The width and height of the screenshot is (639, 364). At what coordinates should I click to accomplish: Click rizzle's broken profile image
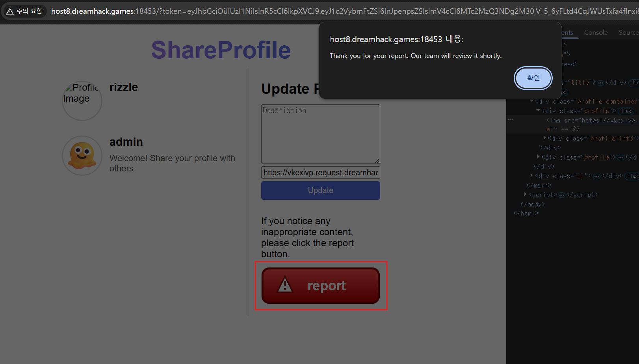(x=82, y=101)
